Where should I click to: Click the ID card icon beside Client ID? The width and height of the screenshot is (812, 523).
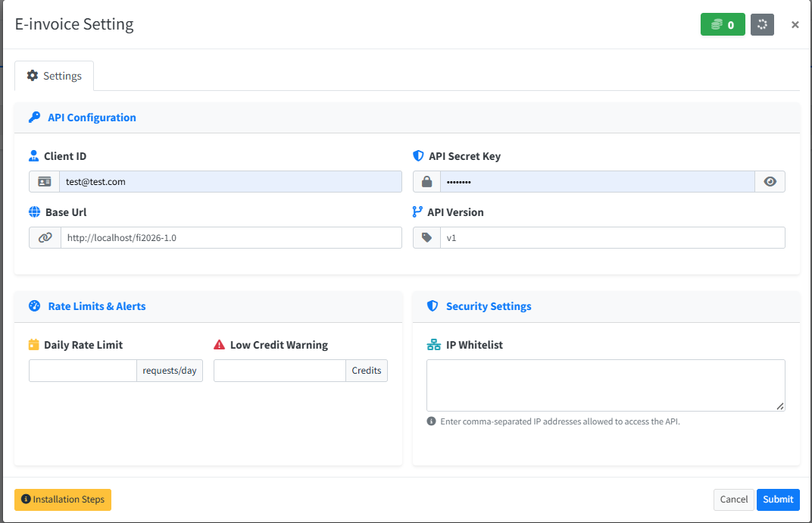[x=45, y=182]
